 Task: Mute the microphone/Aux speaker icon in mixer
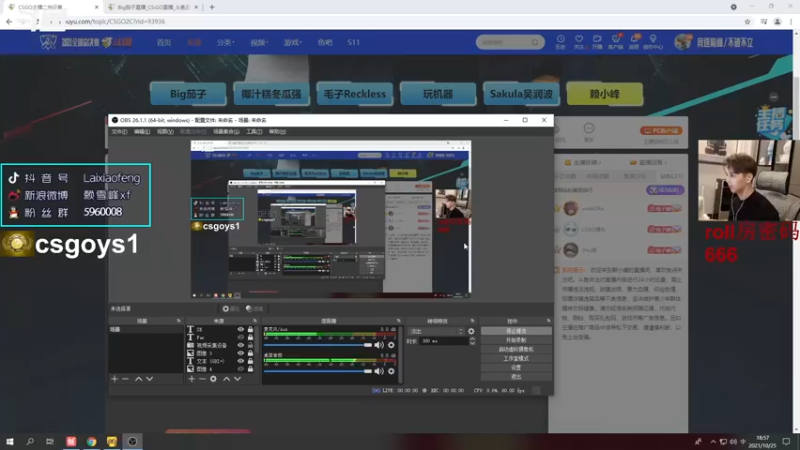coord(379,345)
